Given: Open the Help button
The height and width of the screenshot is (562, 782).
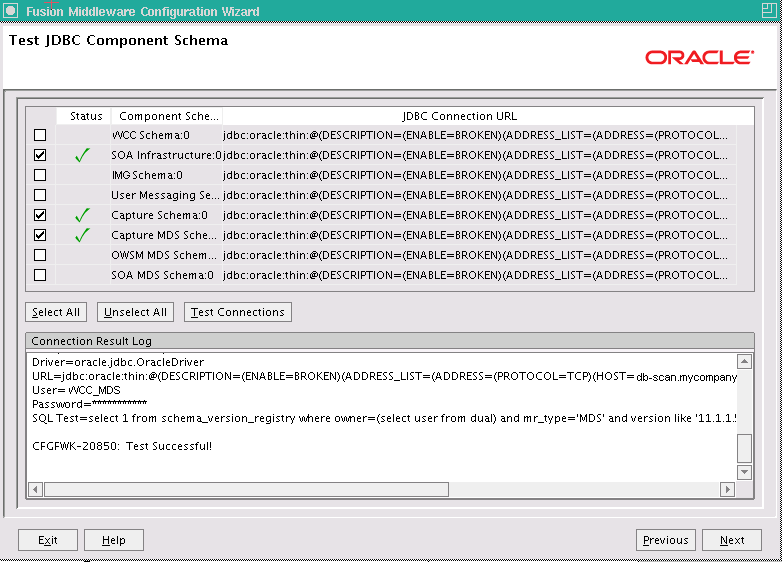Looking at the screenshot, I should (114, 540).
